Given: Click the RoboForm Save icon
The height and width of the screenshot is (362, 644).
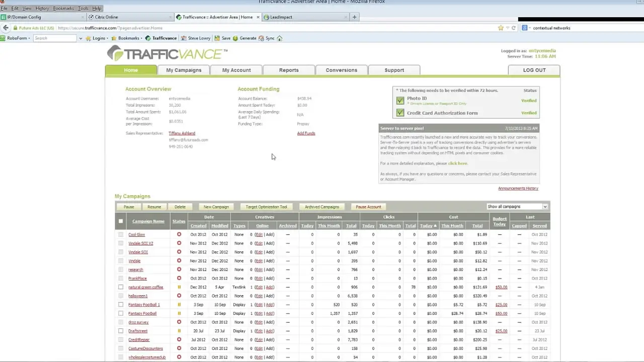Looking at the screenshot, I should pos(222,38).
